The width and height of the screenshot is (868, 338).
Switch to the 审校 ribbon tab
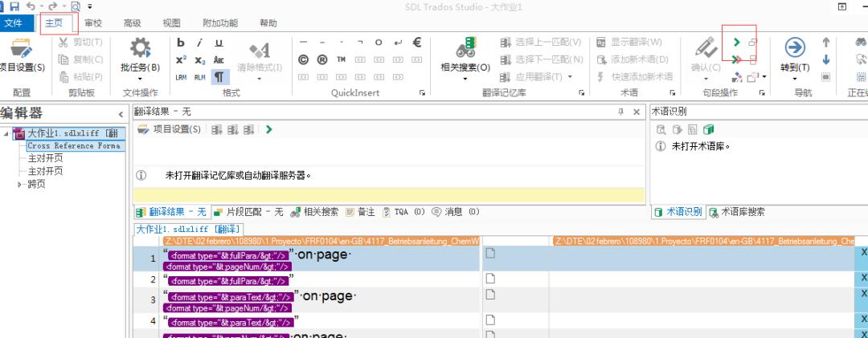[x=94, y=23]
